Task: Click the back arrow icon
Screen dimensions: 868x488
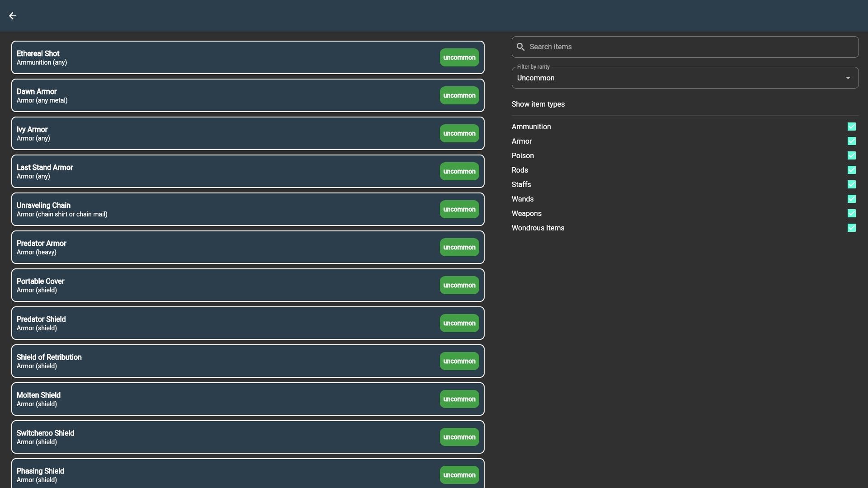Action: click(x=13, y=16)
